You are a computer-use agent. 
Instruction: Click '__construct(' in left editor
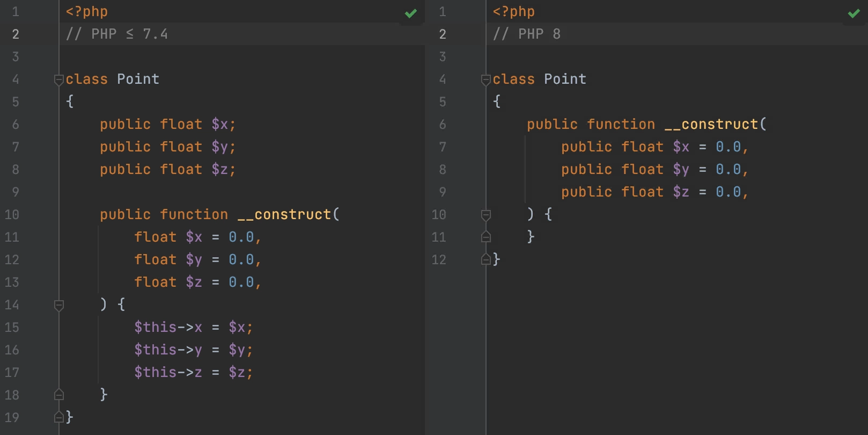pos(289,215)
